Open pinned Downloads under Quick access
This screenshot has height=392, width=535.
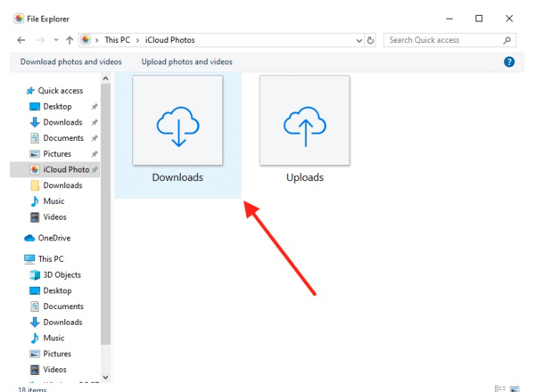click(x=62, y=122)
